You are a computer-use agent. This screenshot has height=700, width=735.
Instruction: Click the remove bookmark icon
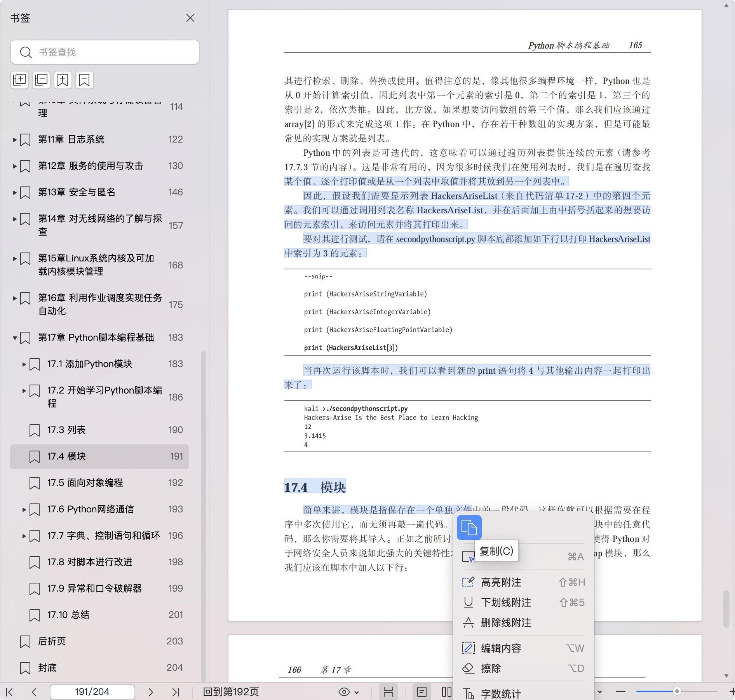(84, 80)
